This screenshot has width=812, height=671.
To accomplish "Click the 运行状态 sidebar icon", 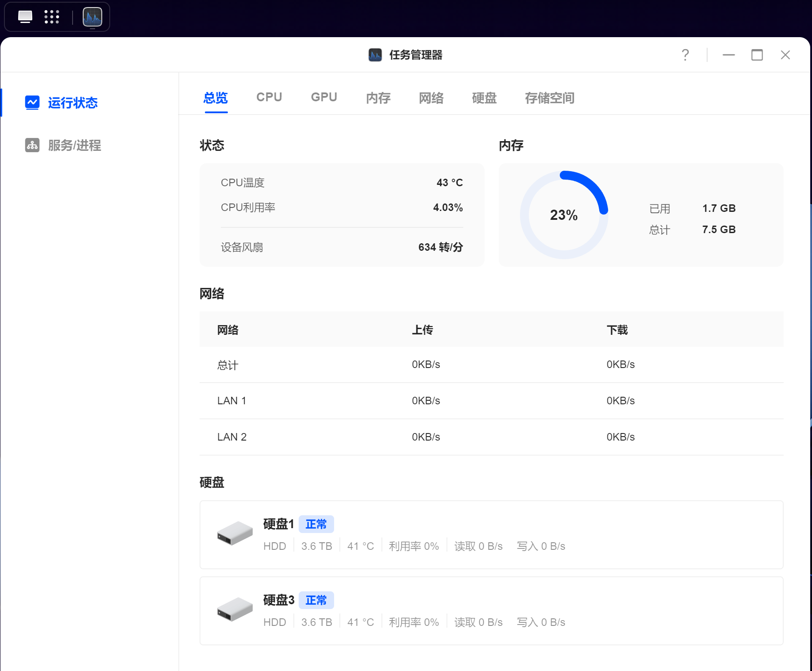I will tap(32, 103).
